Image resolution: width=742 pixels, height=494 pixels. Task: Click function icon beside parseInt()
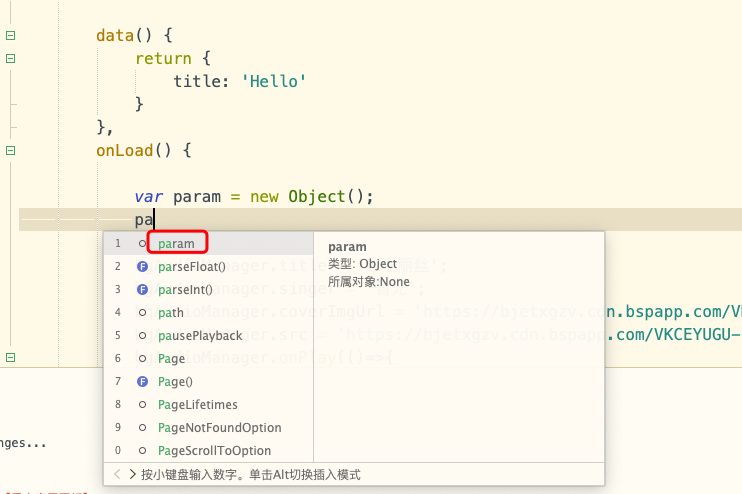142,290
